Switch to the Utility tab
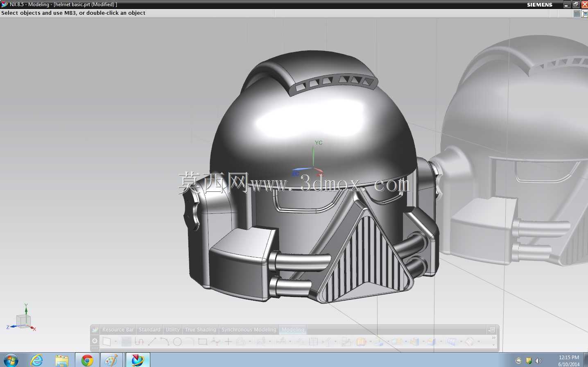The image size is (588, 367). [172, 330]
